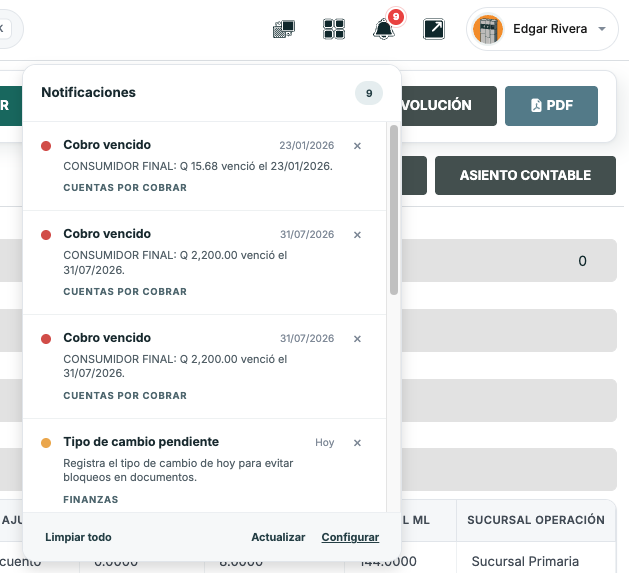Click the Hoy timestamp on exchange rate notice
629x573 pixels.
click(325, 443)
